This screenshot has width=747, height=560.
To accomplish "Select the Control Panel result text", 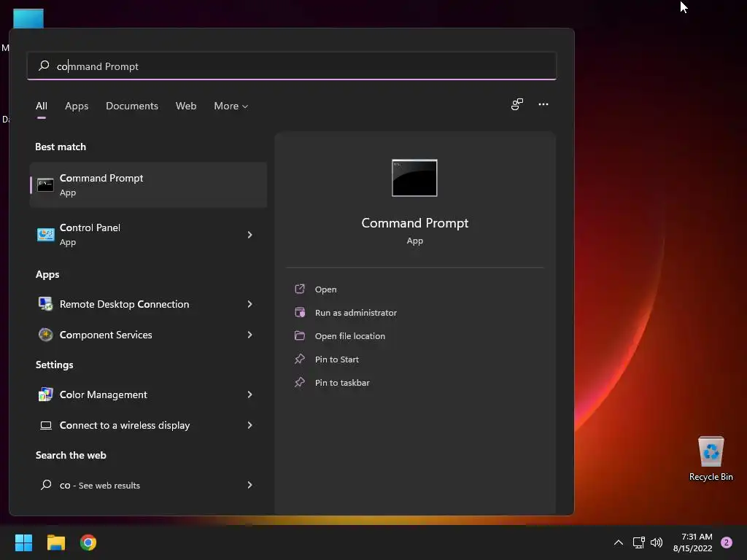I will click(x=90, y=227).
